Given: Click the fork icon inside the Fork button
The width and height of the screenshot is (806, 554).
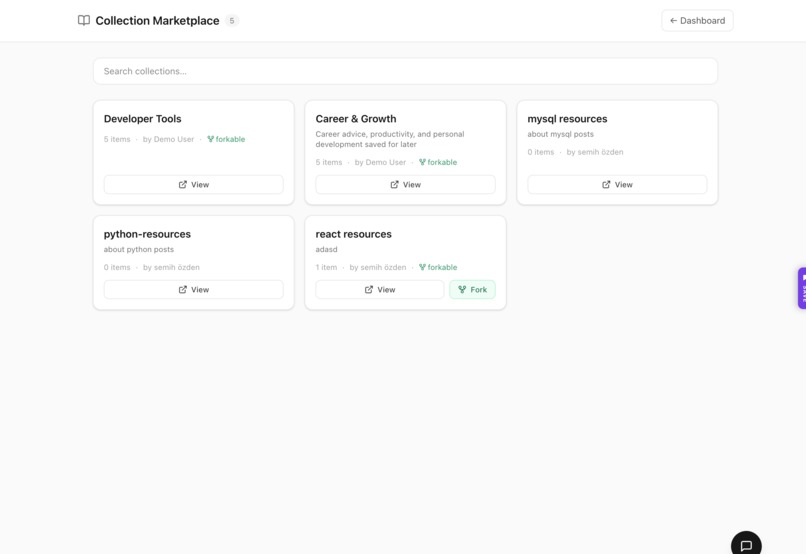Looking at the screenshot, I should (462, 289).
